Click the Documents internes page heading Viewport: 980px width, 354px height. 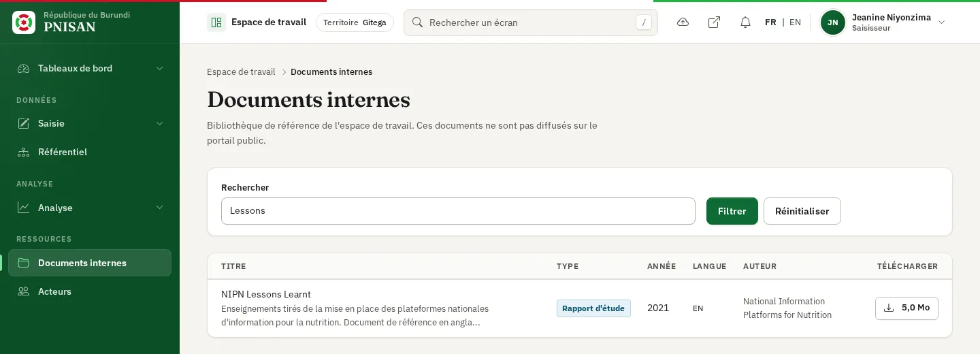(308, 99)
